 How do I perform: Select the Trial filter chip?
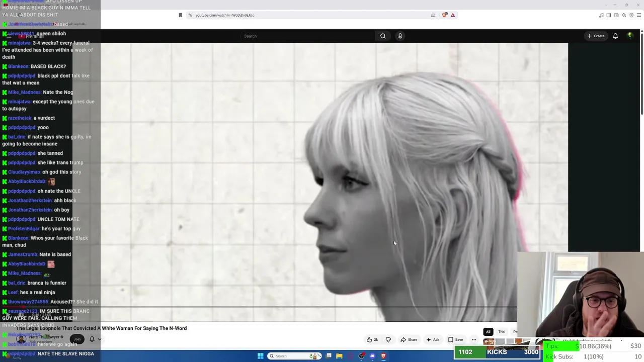click(x=502, y=332)
